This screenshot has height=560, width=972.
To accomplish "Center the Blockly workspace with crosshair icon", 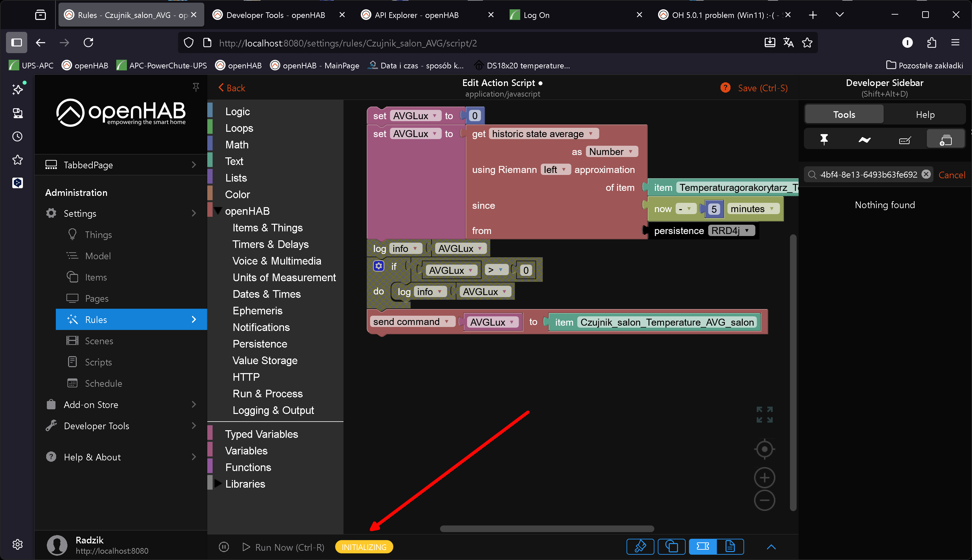I will point(764,449).
